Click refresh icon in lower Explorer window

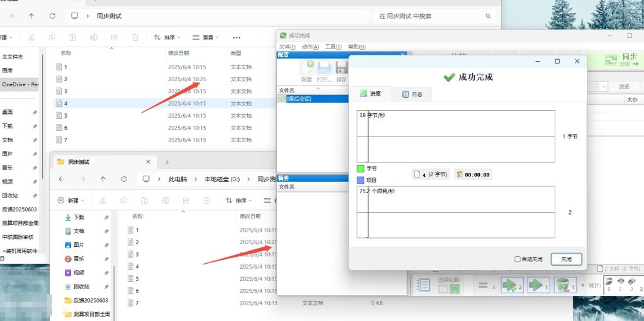[x=124, y=179]
